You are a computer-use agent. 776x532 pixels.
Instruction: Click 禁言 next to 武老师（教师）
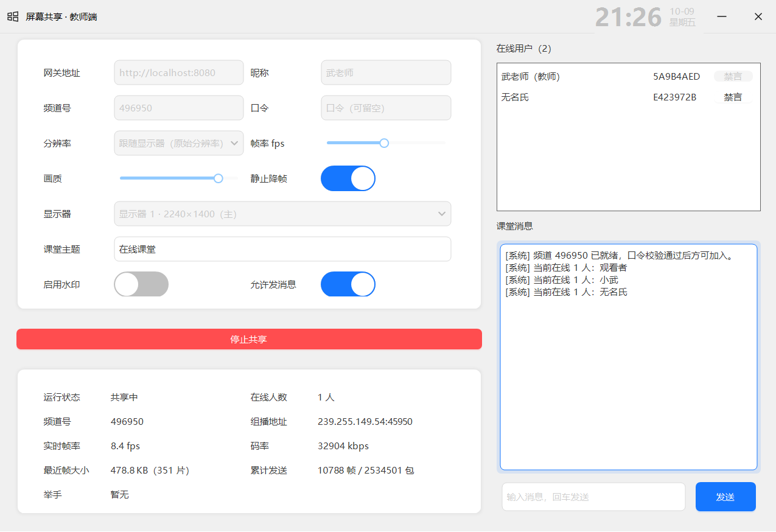(733, 77)
